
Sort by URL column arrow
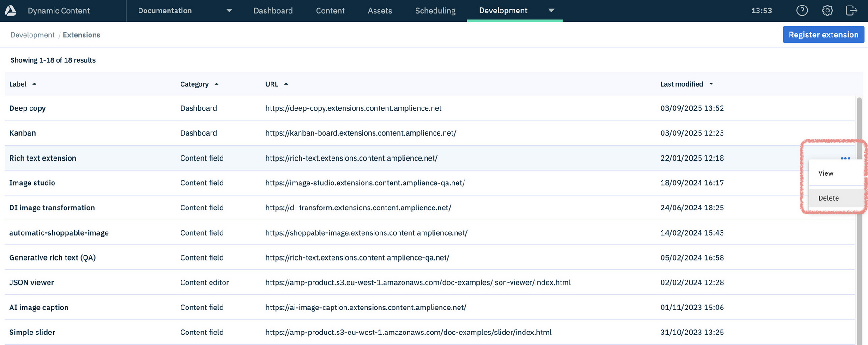pyautogui.click(x=286, y=84)
